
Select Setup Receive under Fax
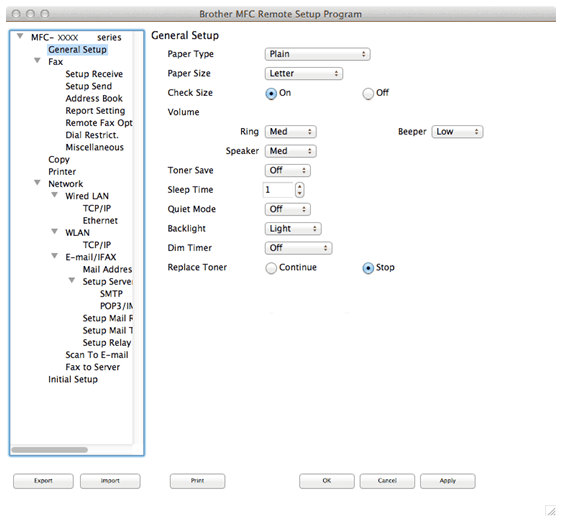click(x=94, y=74)
